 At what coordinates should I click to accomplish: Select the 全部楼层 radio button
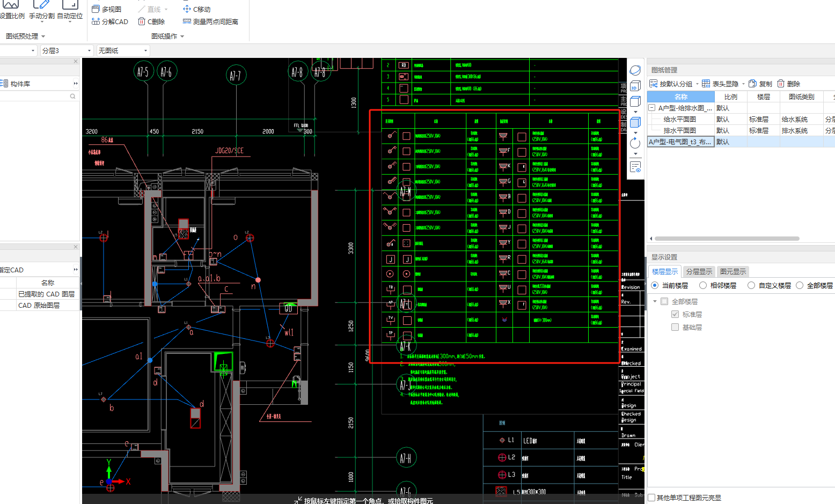(x=800, y=285)
